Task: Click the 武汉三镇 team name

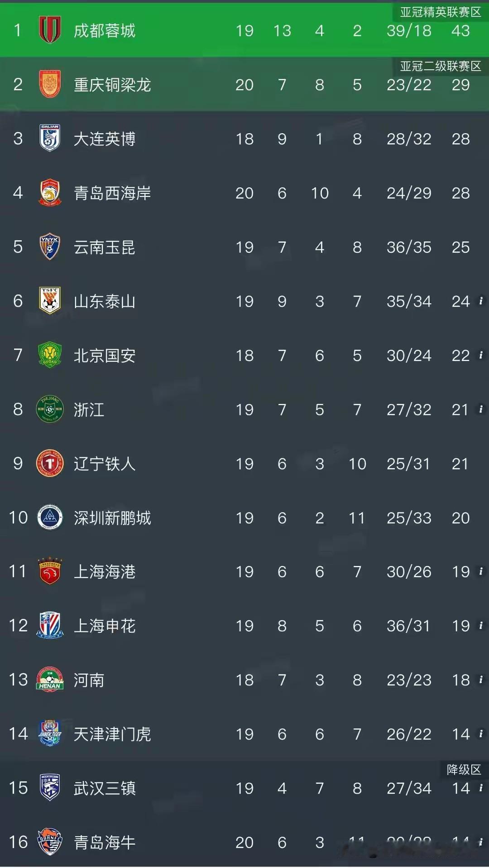Action: click(105, 788)
